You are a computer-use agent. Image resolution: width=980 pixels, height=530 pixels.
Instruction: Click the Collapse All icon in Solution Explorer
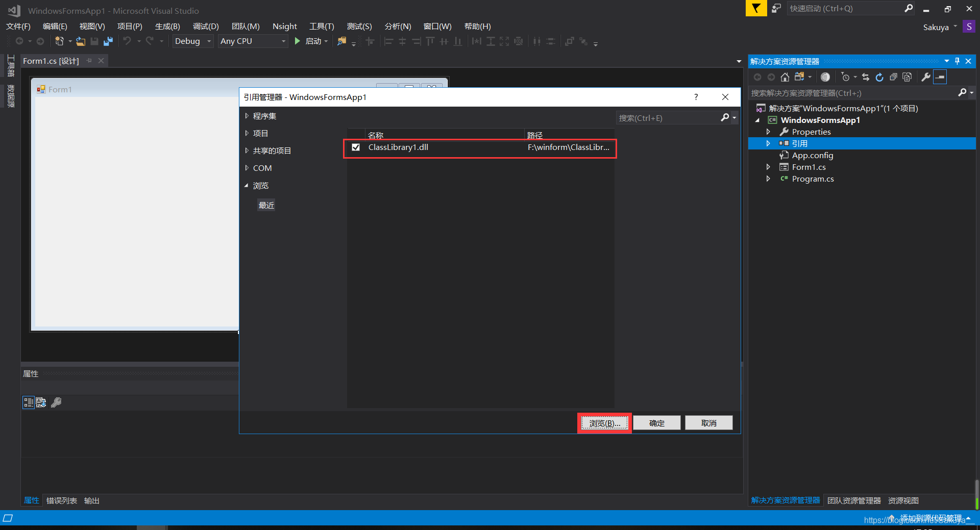[x=893, y=77]
